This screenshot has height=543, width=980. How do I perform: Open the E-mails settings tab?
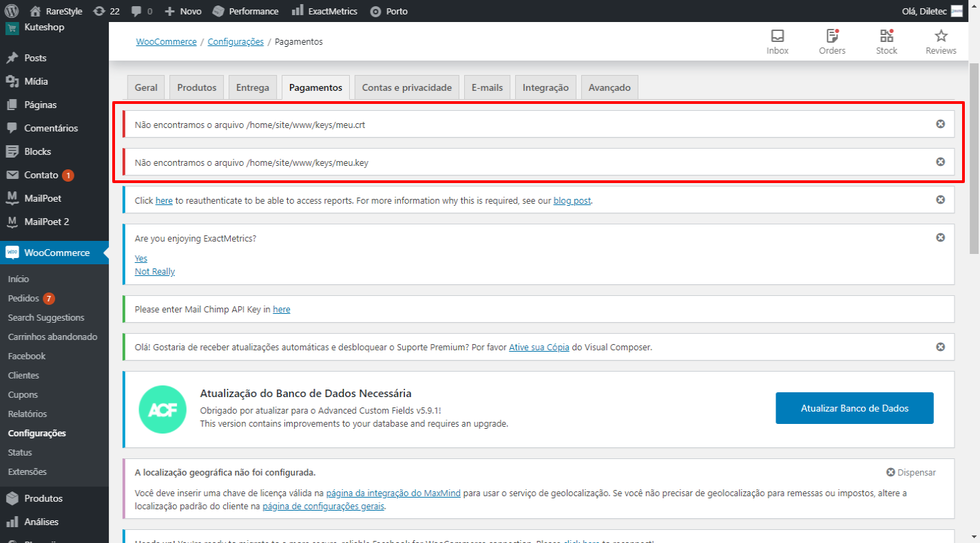point(487,87)
